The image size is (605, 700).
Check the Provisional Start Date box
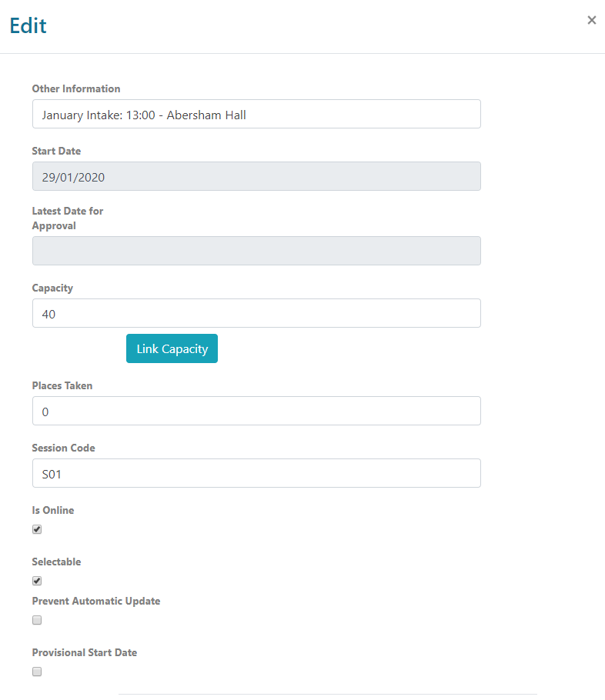pyautogui.click(x=36, y=671)
